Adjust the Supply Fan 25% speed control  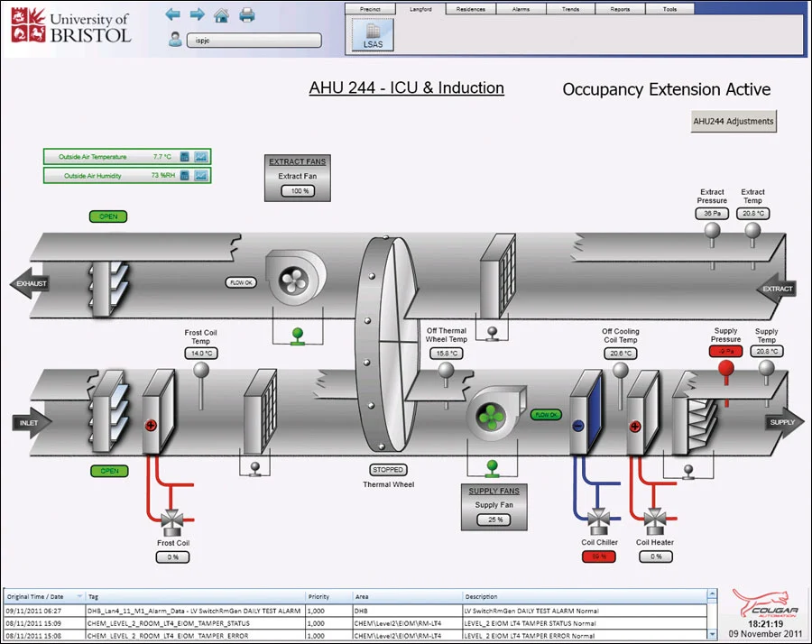point(493,520)
